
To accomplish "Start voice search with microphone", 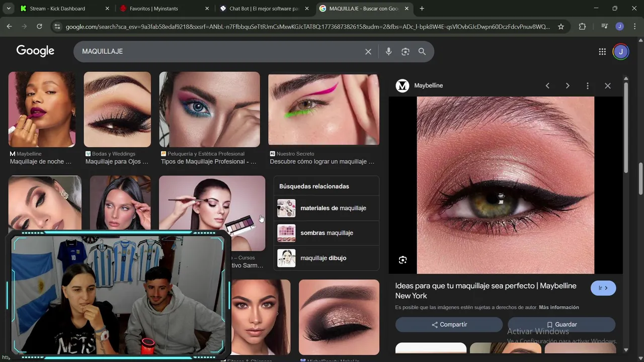I will coord(388,51).
